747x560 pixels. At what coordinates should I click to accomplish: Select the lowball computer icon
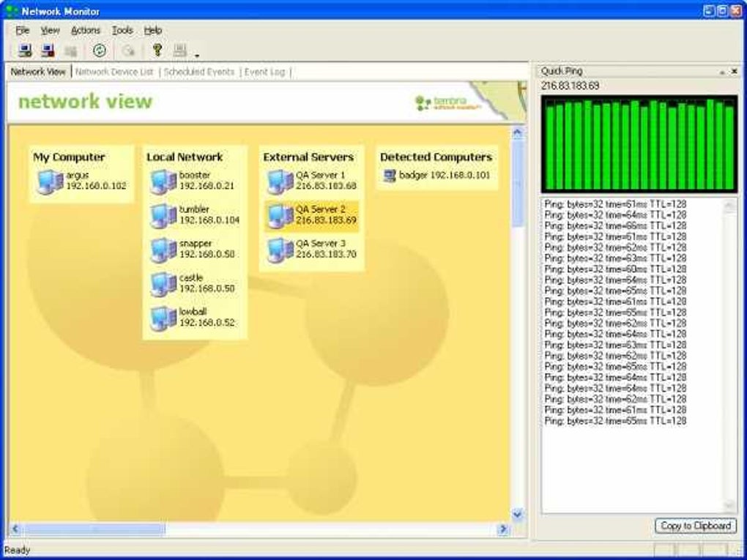pyautogui.click(x=163, y=318)
